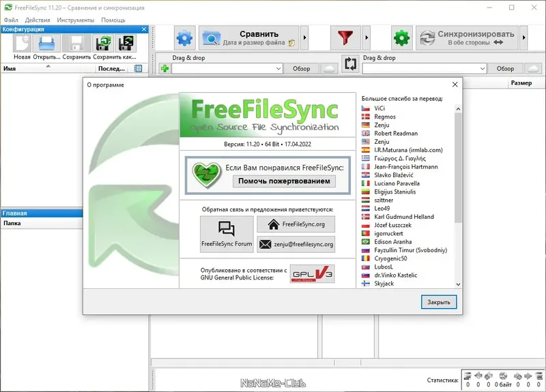546x392 pixels.
Task: Open the FreeFileSync Forum button
Action: coord(227,234)
